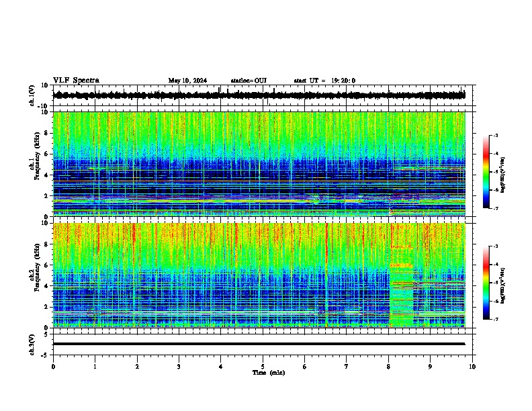Click the broadband burst near minute 8 in ch.2

(402, 275)
